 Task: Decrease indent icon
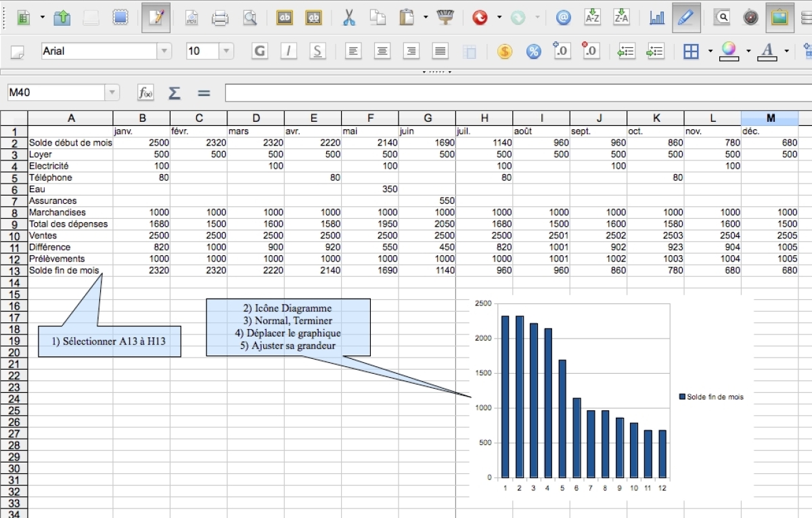click(x=627, y=51)
